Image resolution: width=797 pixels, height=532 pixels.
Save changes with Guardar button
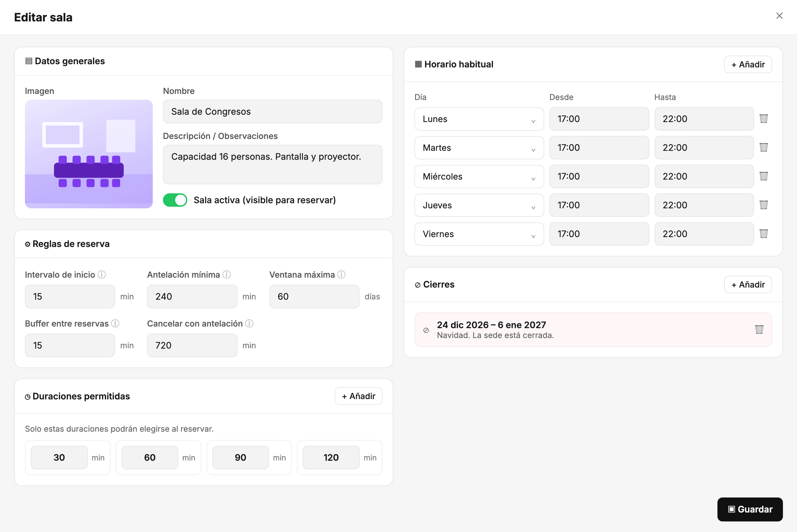tap(750, 509)
